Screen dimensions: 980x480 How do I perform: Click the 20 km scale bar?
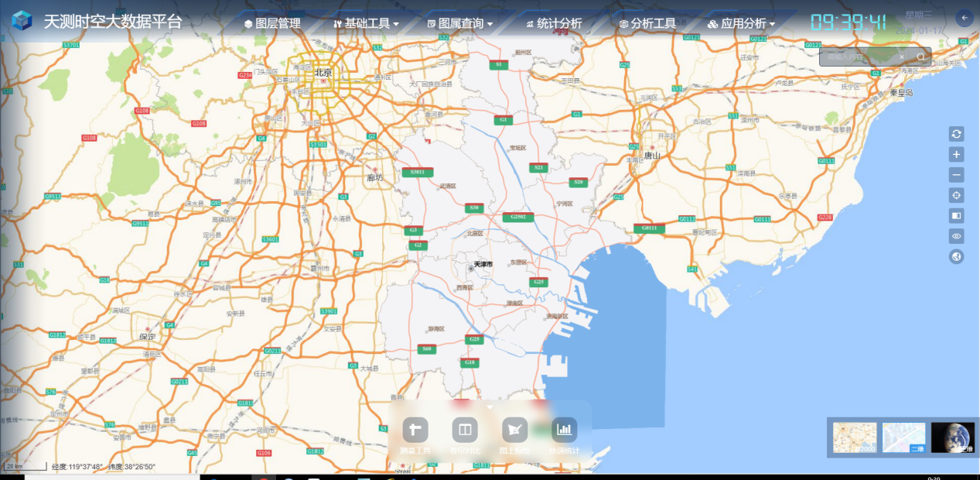tap(25, 467)
